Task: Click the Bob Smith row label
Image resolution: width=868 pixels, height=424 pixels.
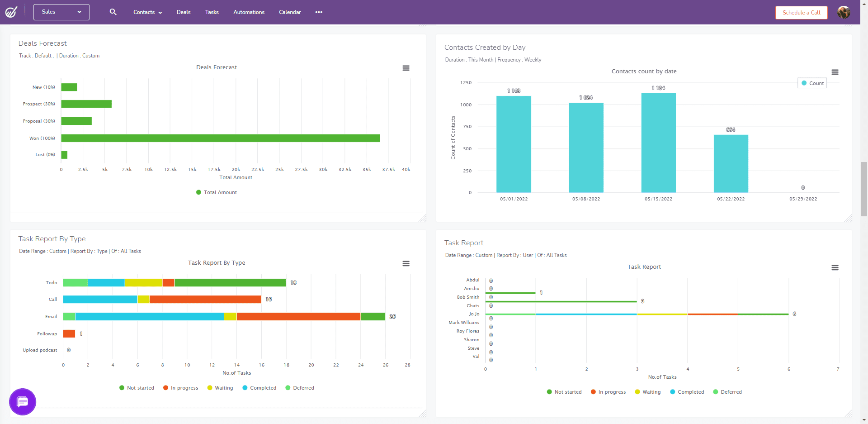Action: pyautogui.click(x=468, y=297)
